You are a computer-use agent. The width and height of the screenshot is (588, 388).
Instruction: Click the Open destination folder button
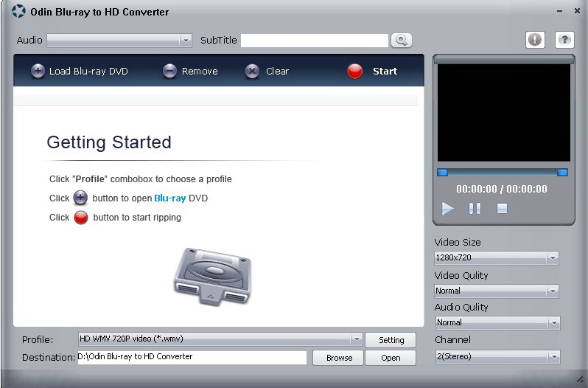(391, 358)
